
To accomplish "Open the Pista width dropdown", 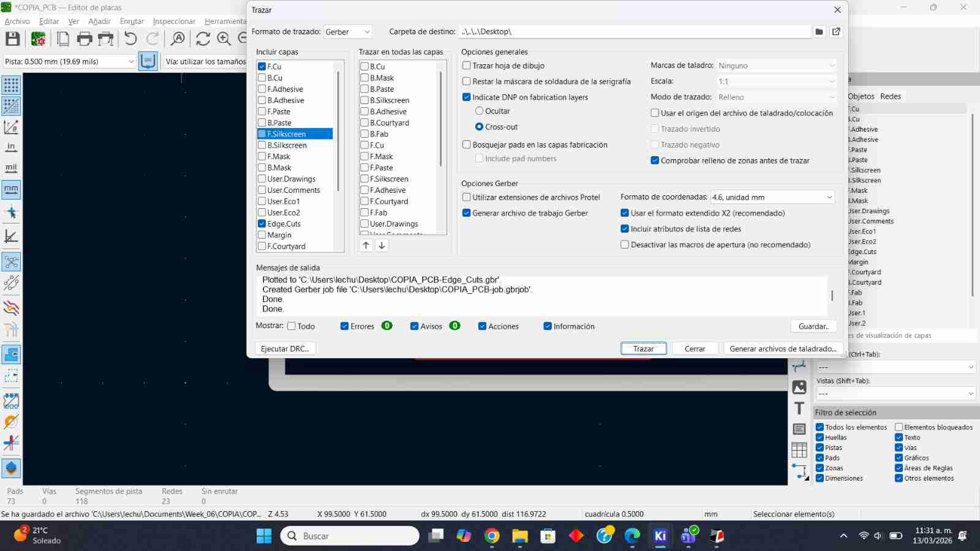I will point(130,61).
